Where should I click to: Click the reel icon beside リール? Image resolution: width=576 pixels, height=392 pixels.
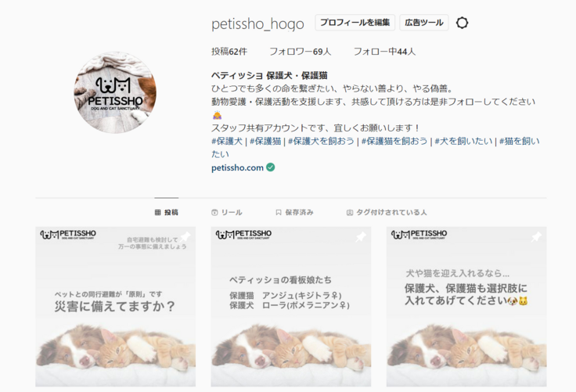pos(215,212)
